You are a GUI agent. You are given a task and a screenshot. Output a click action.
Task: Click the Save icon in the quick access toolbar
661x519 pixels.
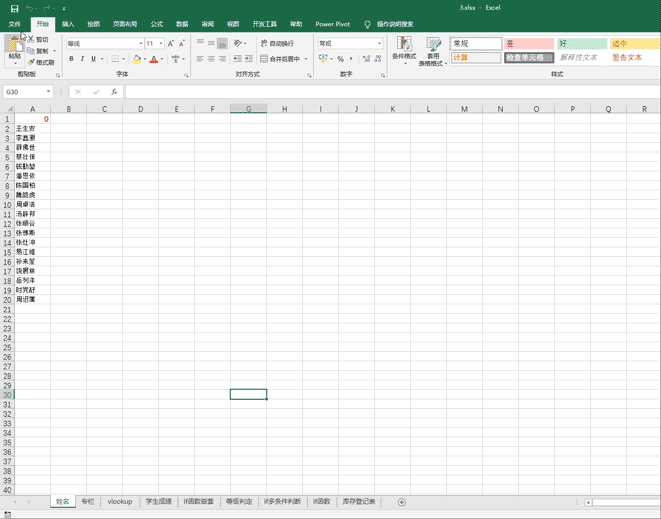point(14,8)
